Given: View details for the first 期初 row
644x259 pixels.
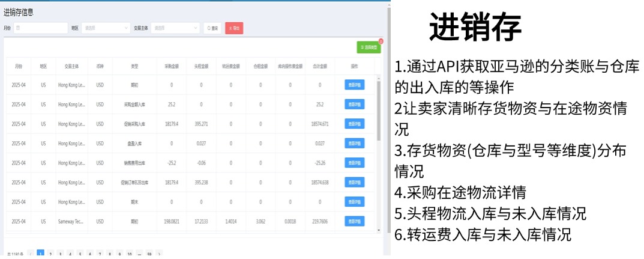Looking at the screenshot, I should [x=355, y=85].
